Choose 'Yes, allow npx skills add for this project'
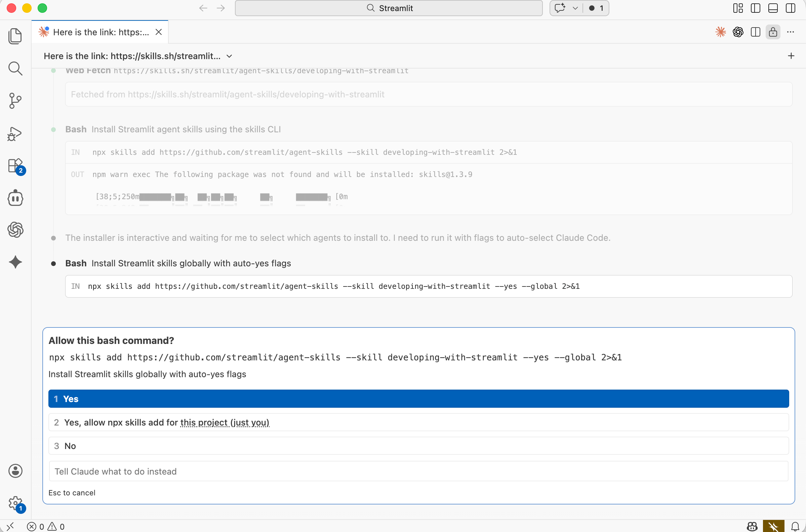 pyautogui.click(x=418, y=422)
